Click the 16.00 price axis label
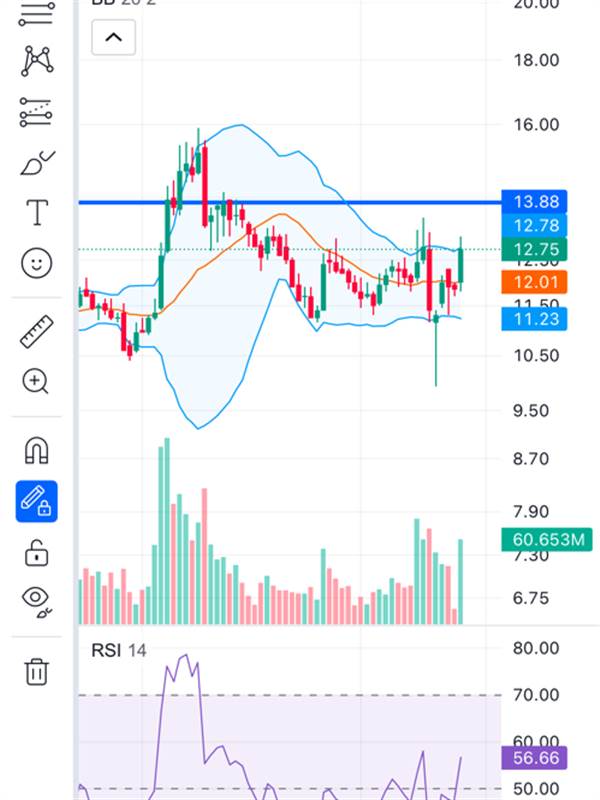This screenshot has width=600, height=800. [536, 124]
